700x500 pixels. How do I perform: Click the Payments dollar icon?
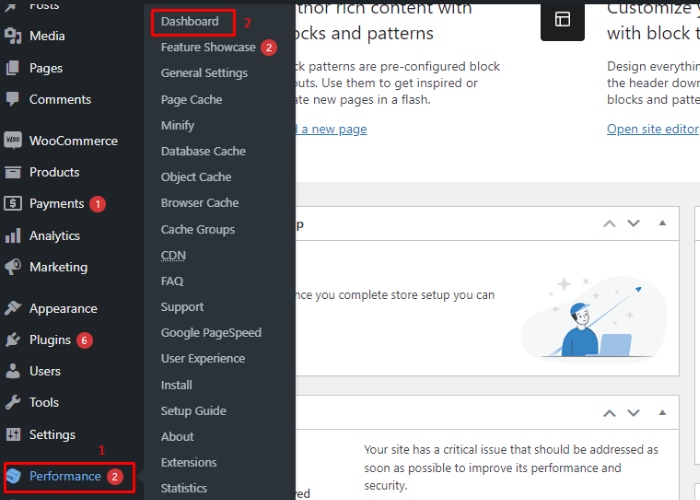12,204
